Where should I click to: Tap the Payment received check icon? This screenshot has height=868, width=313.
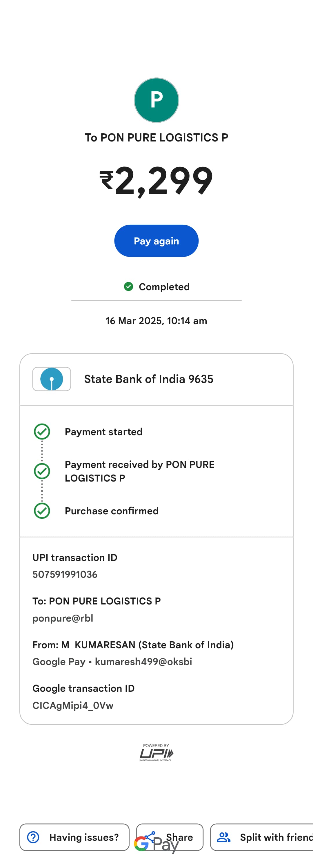point(42,471)
